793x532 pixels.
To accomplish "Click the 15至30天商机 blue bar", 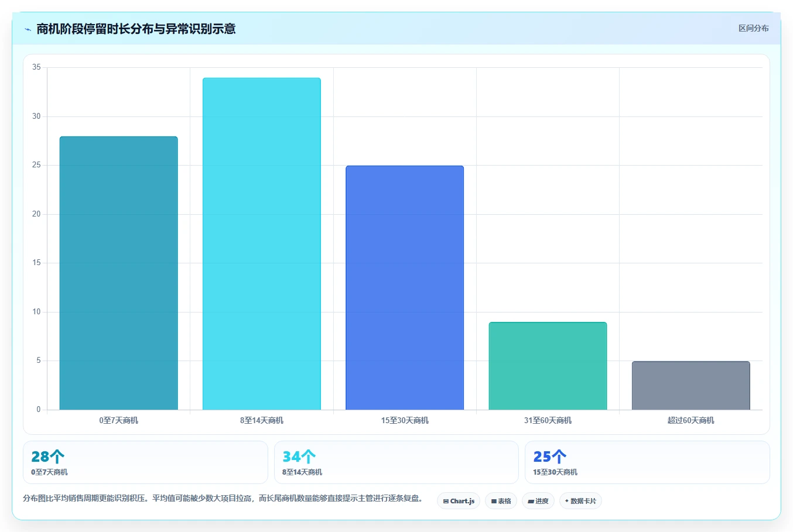I will 405,287.
